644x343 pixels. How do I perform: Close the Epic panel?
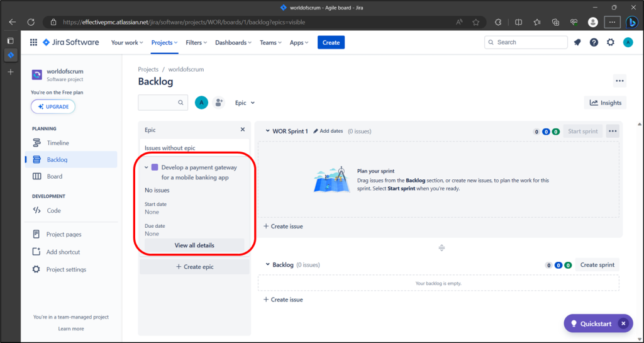242,130
